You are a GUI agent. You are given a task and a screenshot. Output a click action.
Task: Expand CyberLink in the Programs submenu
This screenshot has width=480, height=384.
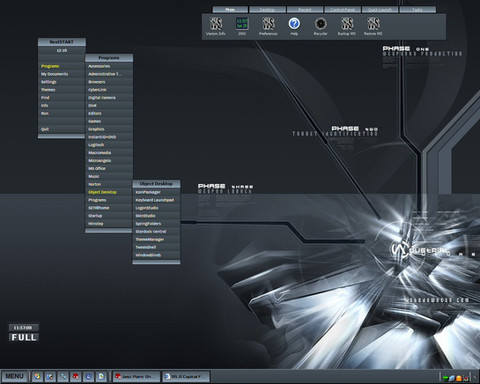click(x=109, y=90)
